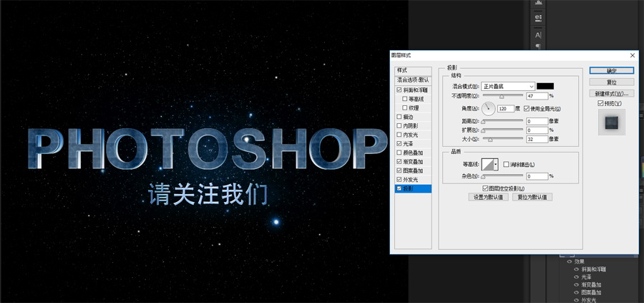Enable 消除锯齿 checkbox
This screenshot has width=644, height=303.
pyautogui.click(x=506, y=165)
